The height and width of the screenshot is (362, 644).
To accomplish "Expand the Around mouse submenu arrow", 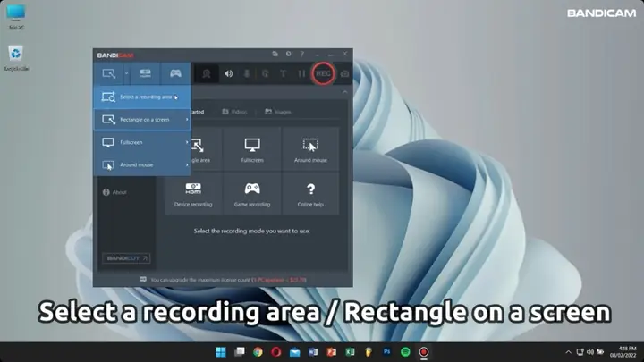I will coord(187,165).
